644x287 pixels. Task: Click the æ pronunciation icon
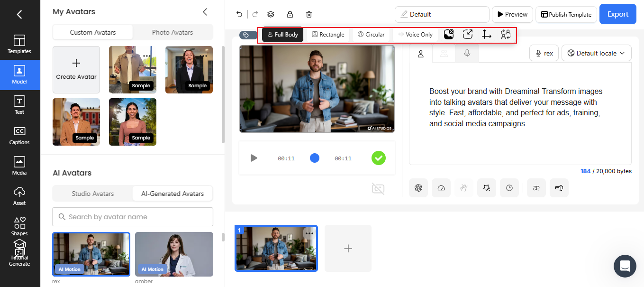pyautogui.click(x=536, y=188)
